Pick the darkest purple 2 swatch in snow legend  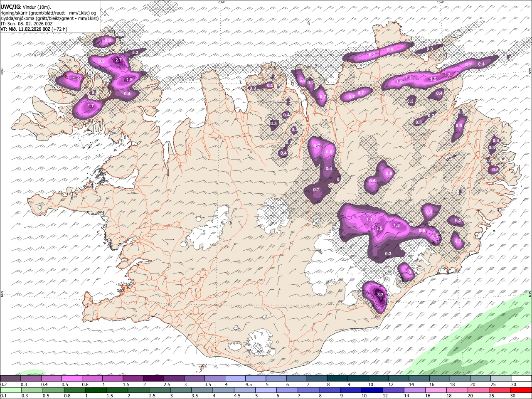pos(153,378)
